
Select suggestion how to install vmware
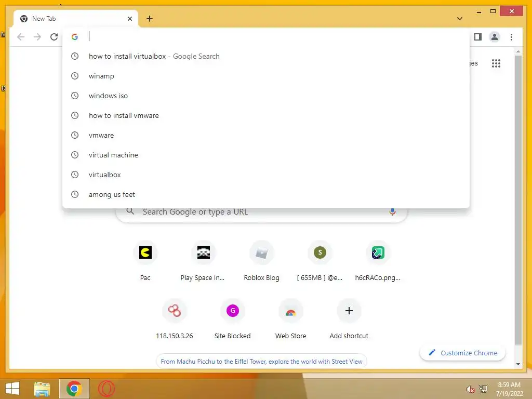[x=266, y=115]
